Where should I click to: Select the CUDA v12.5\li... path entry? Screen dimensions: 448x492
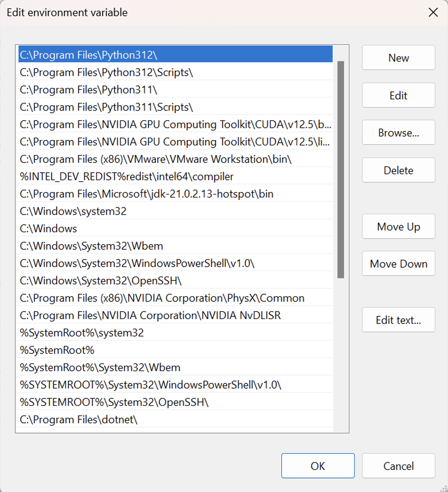[175, 141]
